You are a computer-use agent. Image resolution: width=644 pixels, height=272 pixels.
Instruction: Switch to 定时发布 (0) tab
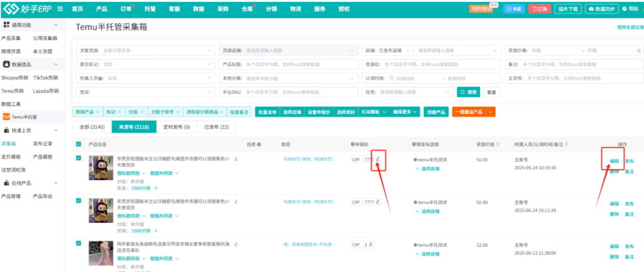(177, 127)
